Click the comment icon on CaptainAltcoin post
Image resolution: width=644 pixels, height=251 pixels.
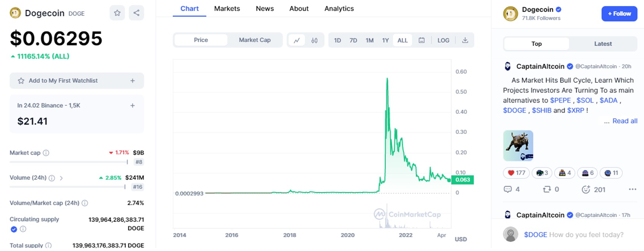pos(507,189)
